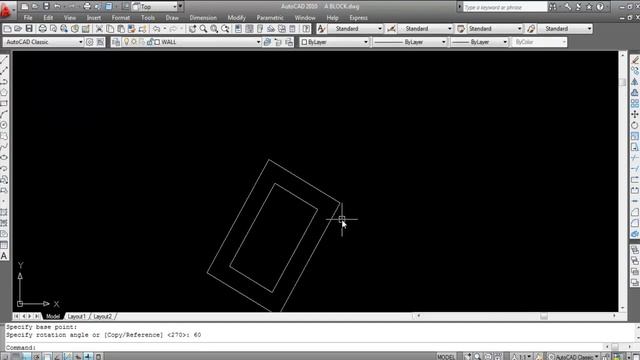Toggle the WALL layer lock icon

click(x=150, y=42)
